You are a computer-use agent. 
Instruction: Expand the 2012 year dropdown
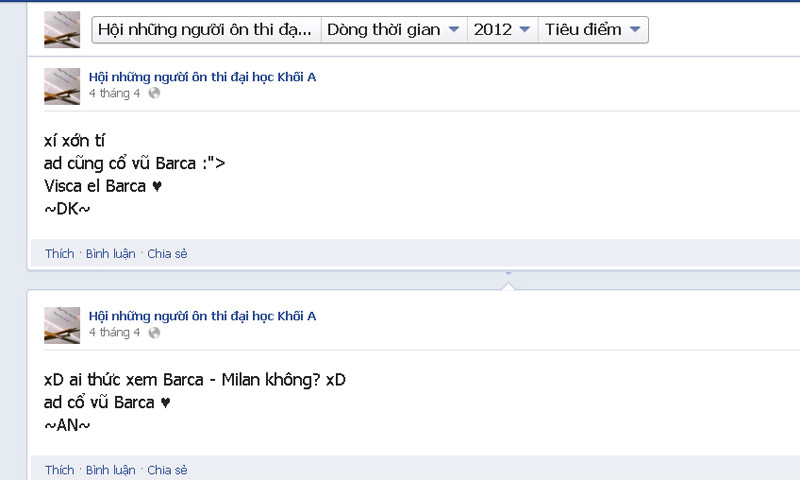(x=502, y=30)
